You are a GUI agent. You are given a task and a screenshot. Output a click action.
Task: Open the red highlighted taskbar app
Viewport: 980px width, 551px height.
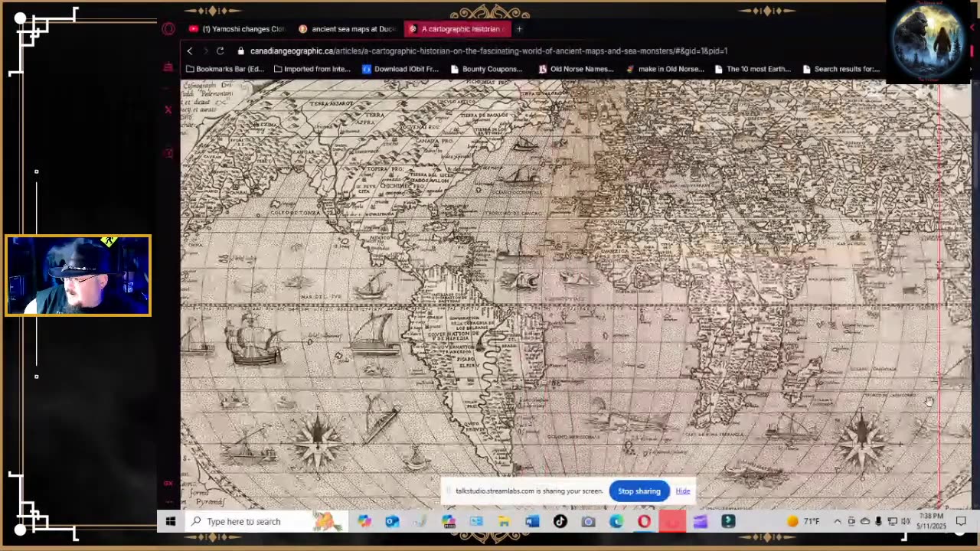(672, 522)
